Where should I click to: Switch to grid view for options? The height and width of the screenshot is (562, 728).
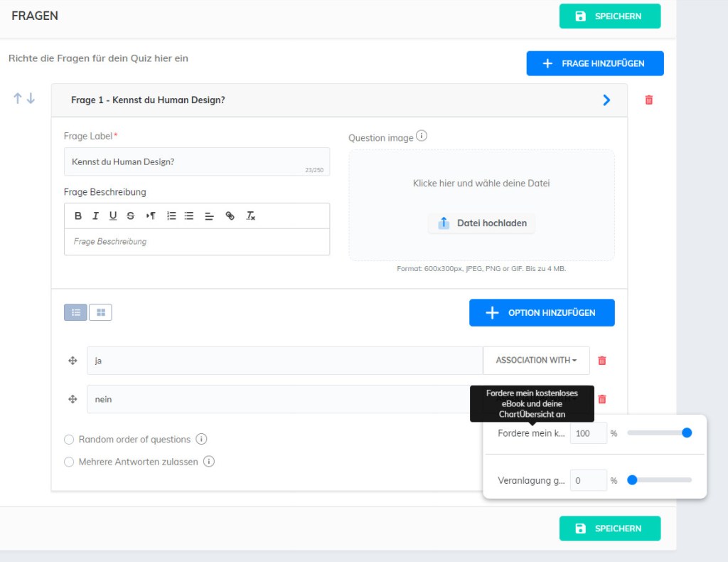coord(100,312)
